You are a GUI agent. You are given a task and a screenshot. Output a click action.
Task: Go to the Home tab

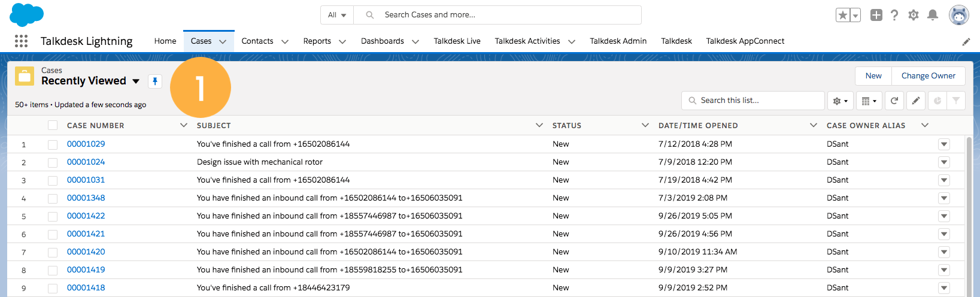[x=165, y=41]
